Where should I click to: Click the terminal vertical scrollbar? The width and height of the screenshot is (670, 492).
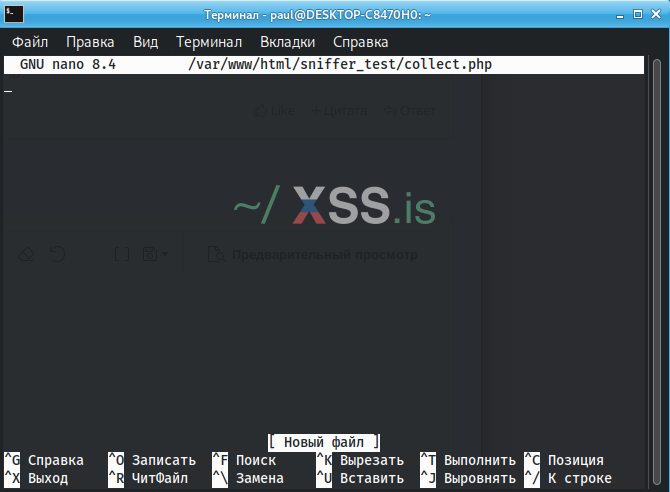coord(657,272)
